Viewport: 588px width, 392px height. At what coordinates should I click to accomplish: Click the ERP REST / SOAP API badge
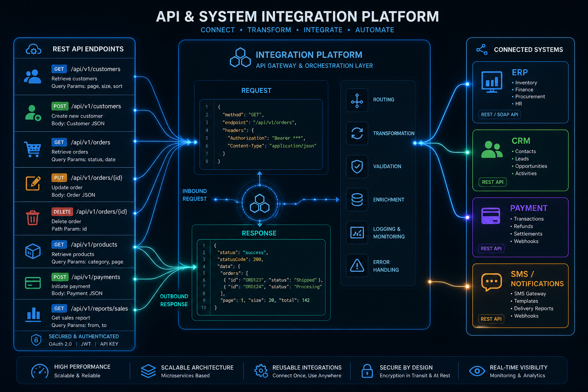click(x=500, y=114)
